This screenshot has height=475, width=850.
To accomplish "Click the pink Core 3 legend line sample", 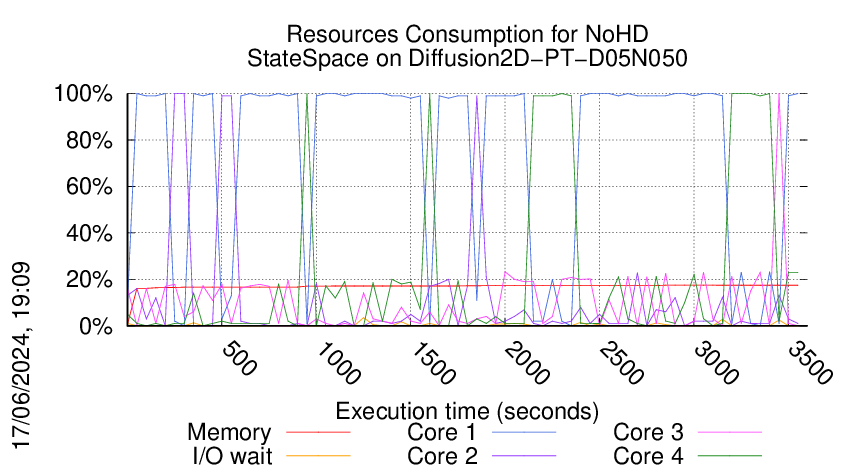I will point(730,432).
